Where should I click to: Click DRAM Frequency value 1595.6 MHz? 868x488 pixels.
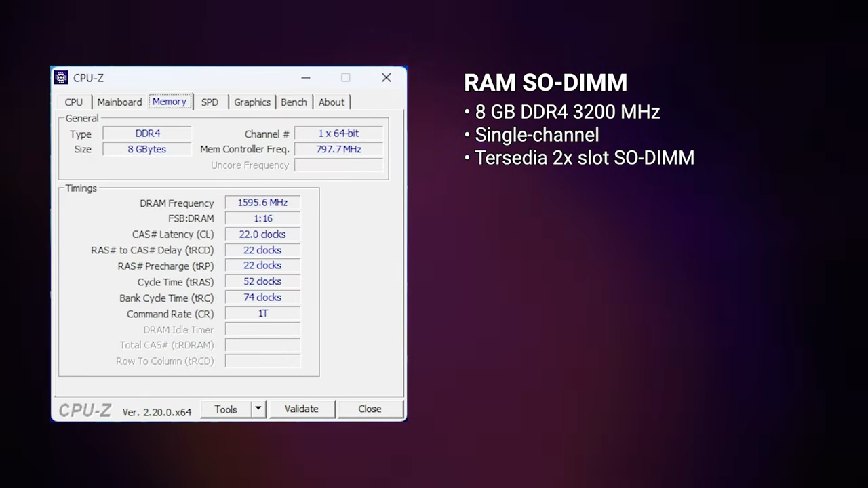262,203
